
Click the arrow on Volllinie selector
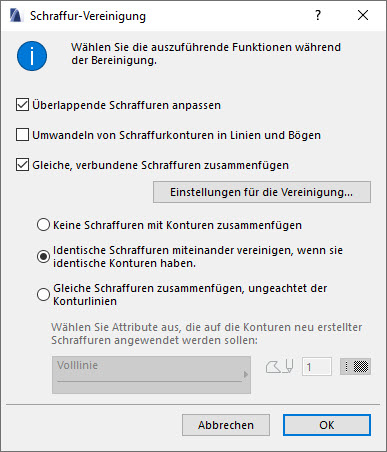click(246, 375)
